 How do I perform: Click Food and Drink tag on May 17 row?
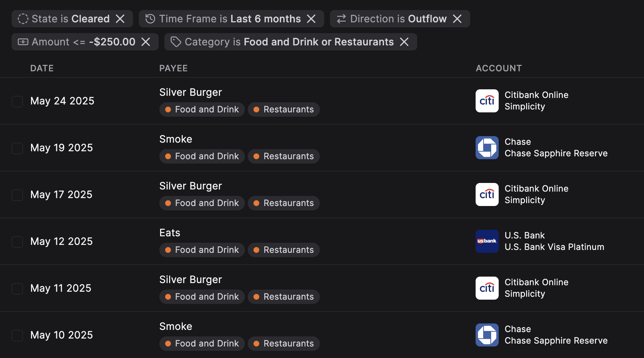(x=202, y=203)
